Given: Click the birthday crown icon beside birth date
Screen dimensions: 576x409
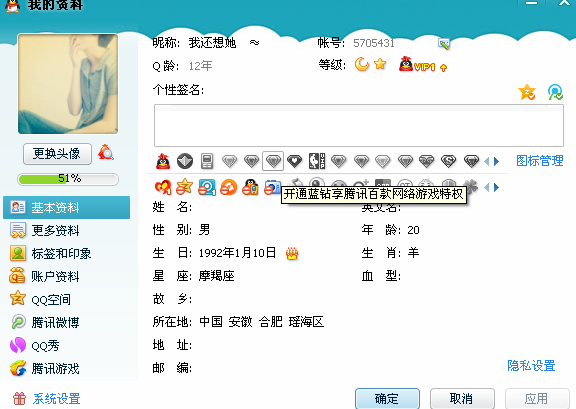Looking at the screenshot, I should (x=292, y=253).
